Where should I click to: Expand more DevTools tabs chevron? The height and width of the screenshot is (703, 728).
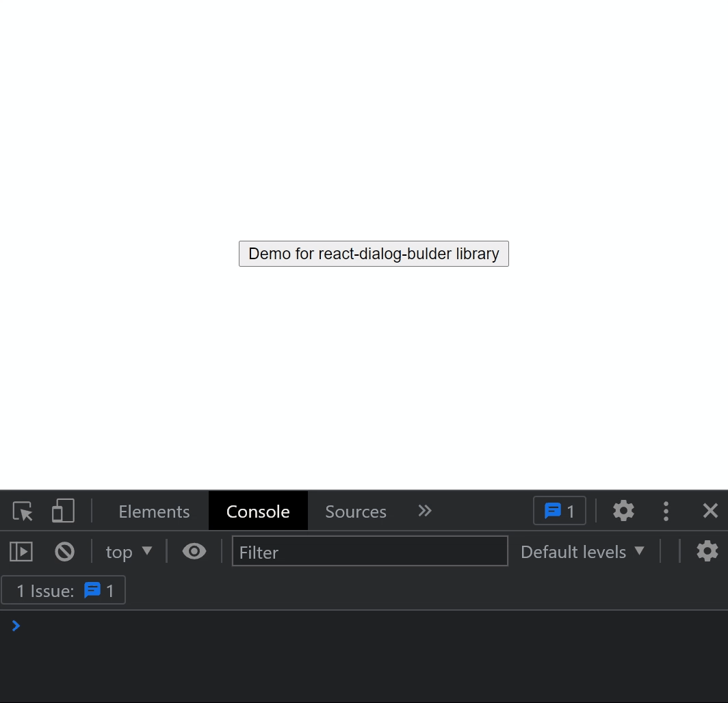click(x=424, y=511)
